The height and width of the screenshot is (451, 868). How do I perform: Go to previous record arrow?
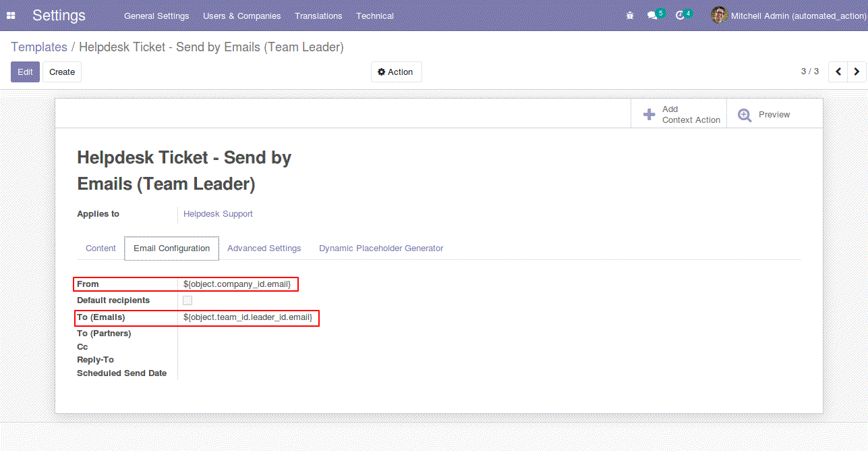(x=838, y=72)
